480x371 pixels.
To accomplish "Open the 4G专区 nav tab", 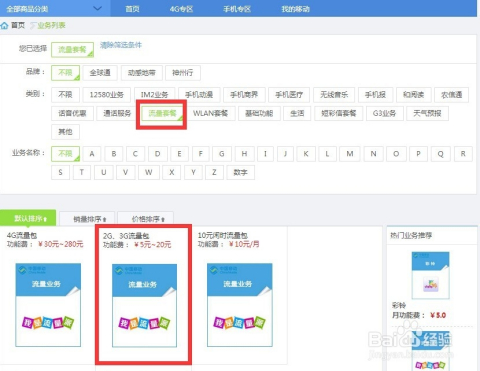I will coord(181,9).
